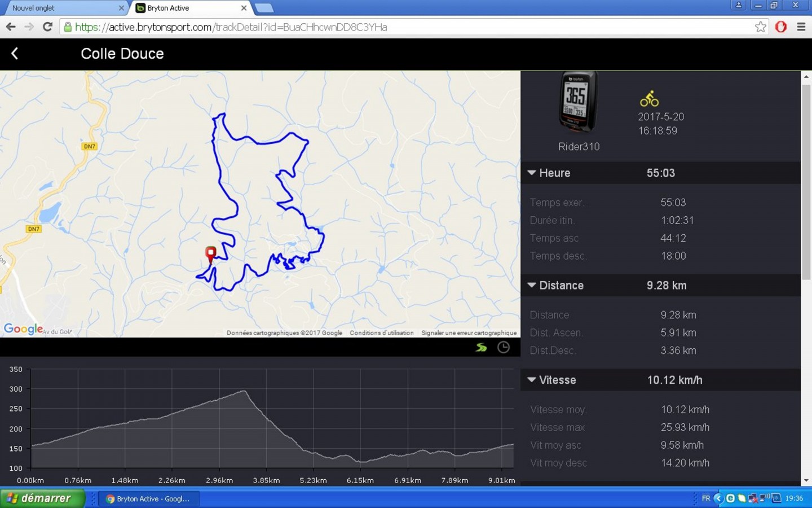Click the ESET antivirus tray icon

pyautogui.click(x=730, y=498)
